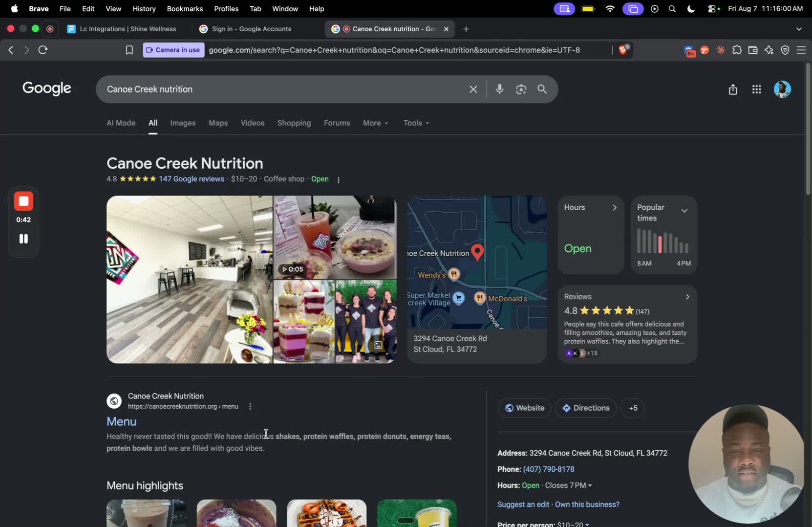
Task: Expand the More search filters dropdown
Action: (x=375, y=123)
